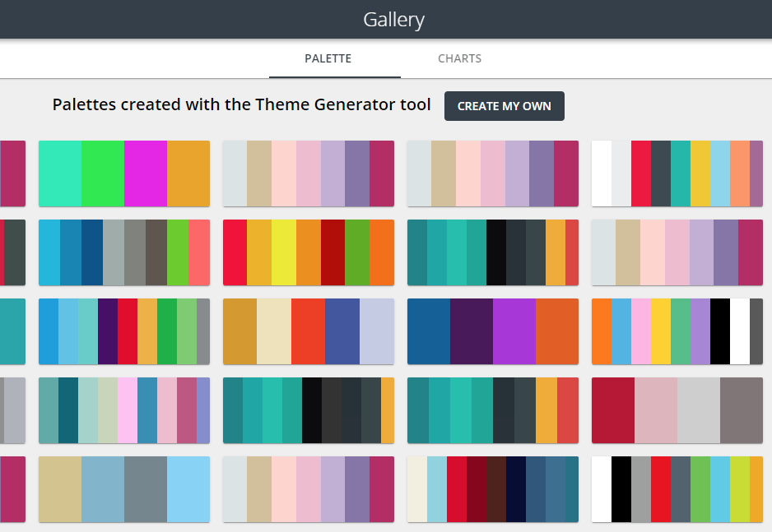Viewport: 772px width, 532px height.
Task: Choose lime swatch in bottom-right palette
Action: point(739,488)
